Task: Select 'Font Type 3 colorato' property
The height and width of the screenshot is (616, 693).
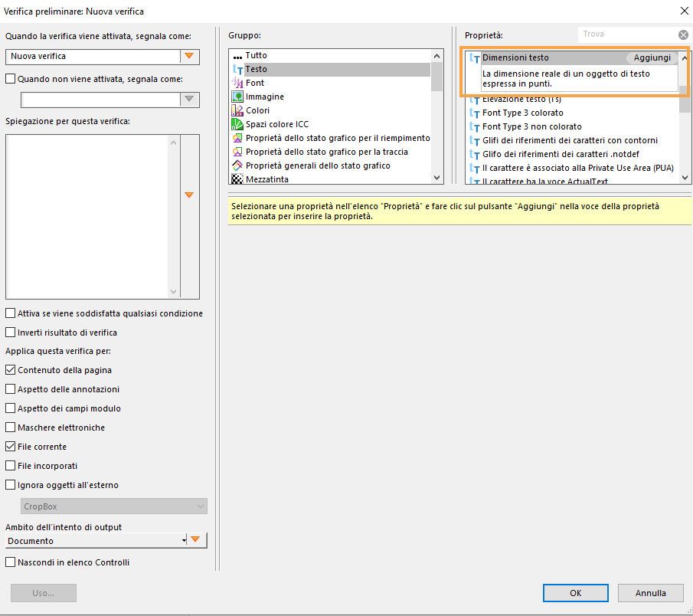Action: (523, 113)
